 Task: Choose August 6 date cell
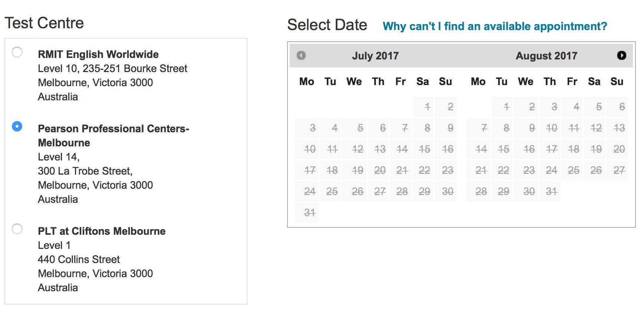(618, 107)
